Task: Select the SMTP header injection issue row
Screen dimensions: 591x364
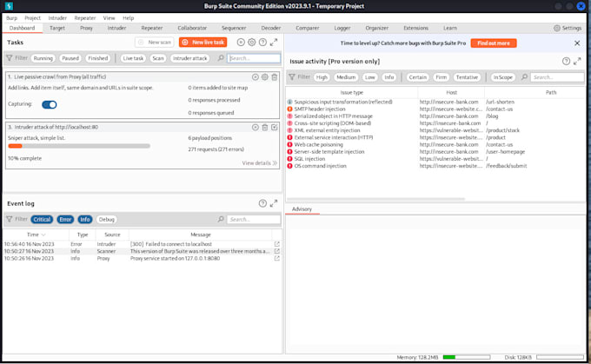Action: pos(435,109)
